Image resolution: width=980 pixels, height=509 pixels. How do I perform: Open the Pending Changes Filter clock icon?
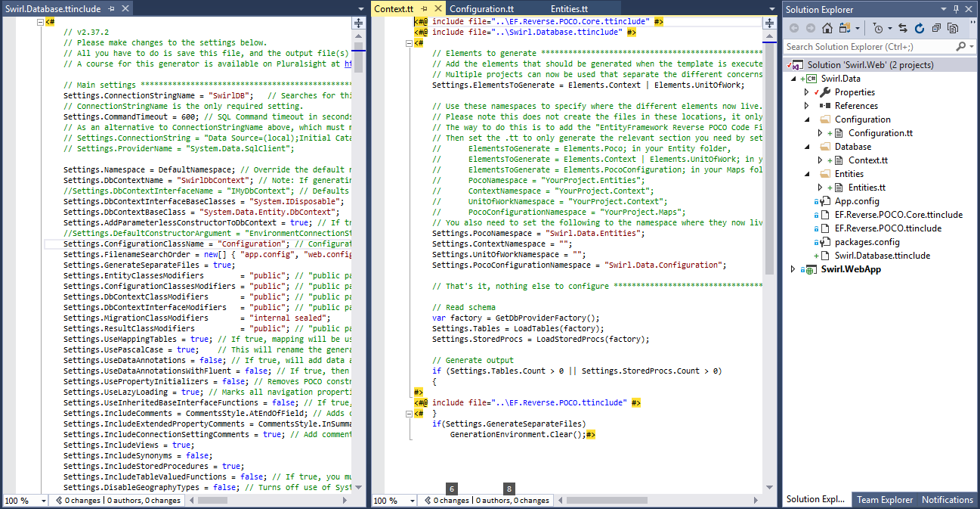[x=879, y=28]
